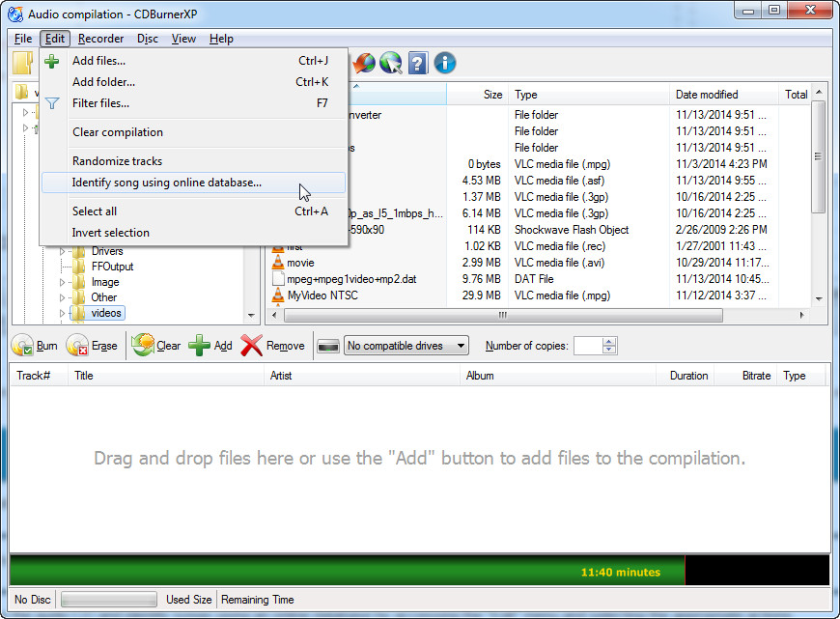Select Randomize tracks menu entry

click(x=194, y=161)
